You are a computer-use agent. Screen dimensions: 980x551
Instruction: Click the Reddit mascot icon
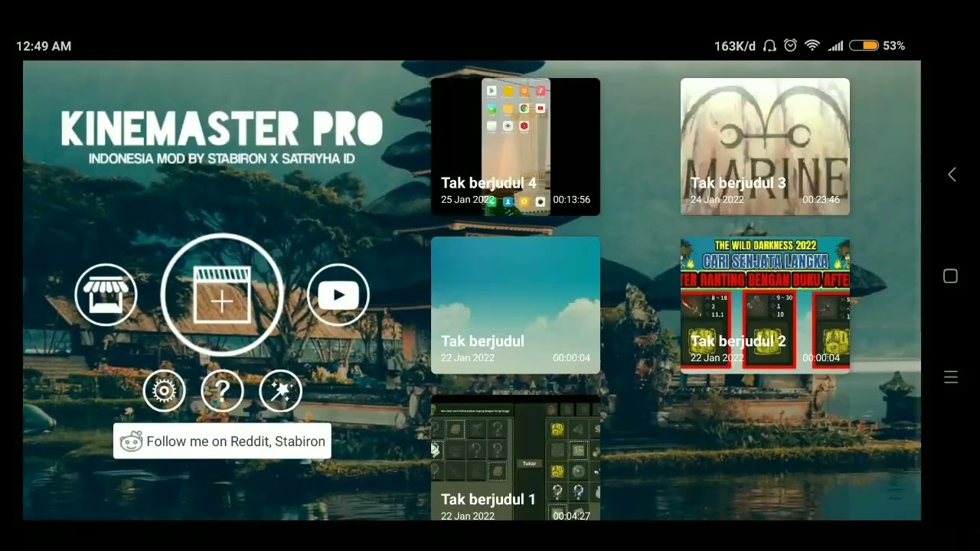131,442
